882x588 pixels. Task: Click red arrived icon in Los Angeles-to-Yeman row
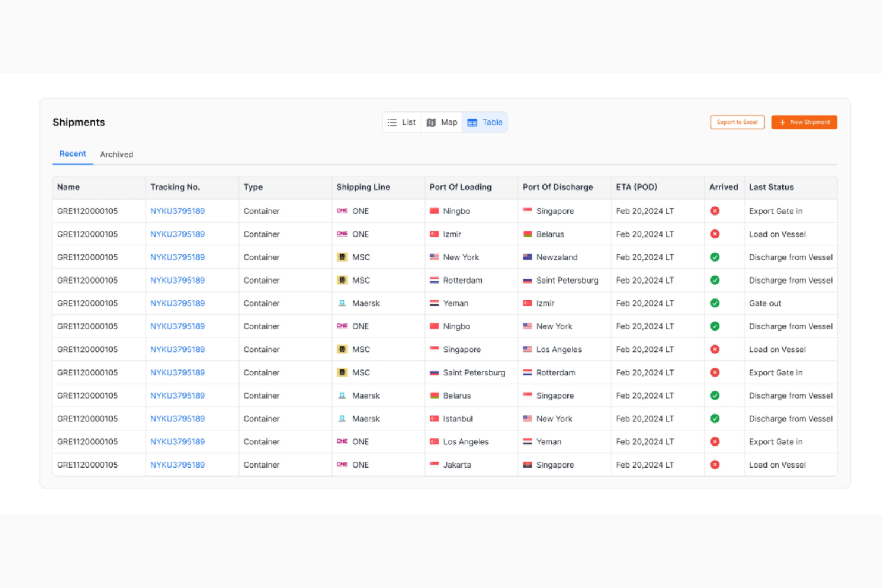pyautogui.click(x=715, y=442)
